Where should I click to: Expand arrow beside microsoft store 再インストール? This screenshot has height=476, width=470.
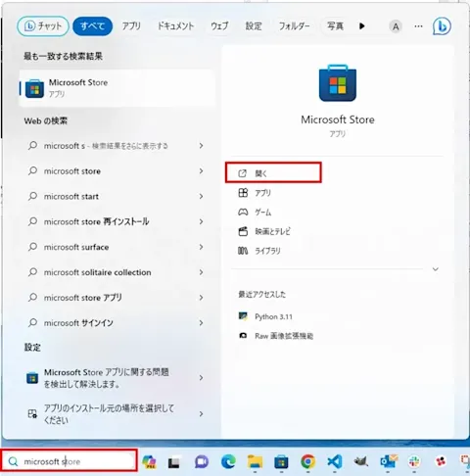(x=201, y=221)
